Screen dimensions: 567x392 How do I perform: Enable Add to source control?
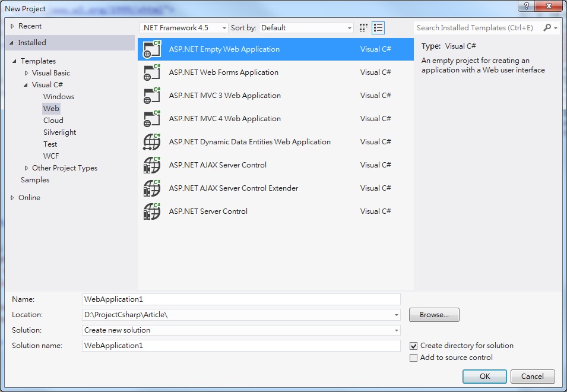(414, 358)
